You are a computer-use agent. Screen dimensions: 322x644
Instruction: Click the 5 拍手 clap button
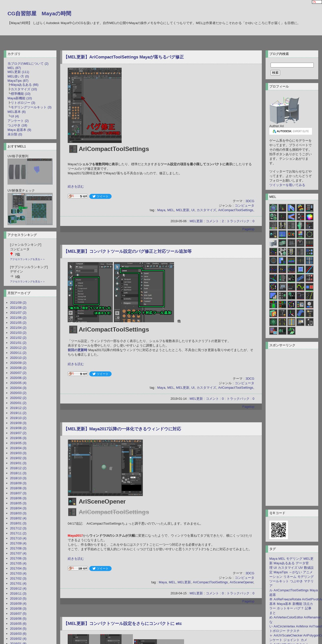click(77, 196)
